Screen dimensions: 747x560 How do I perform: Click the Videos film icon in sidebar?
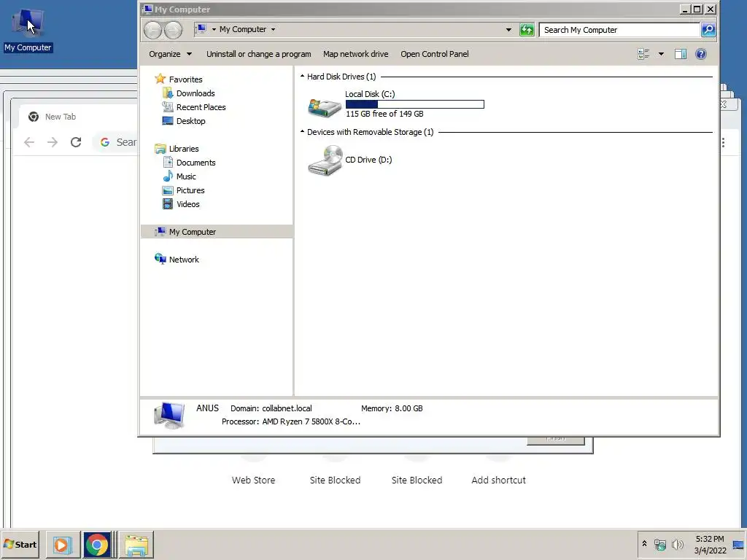pyautogui.click(x=167, y=204)
